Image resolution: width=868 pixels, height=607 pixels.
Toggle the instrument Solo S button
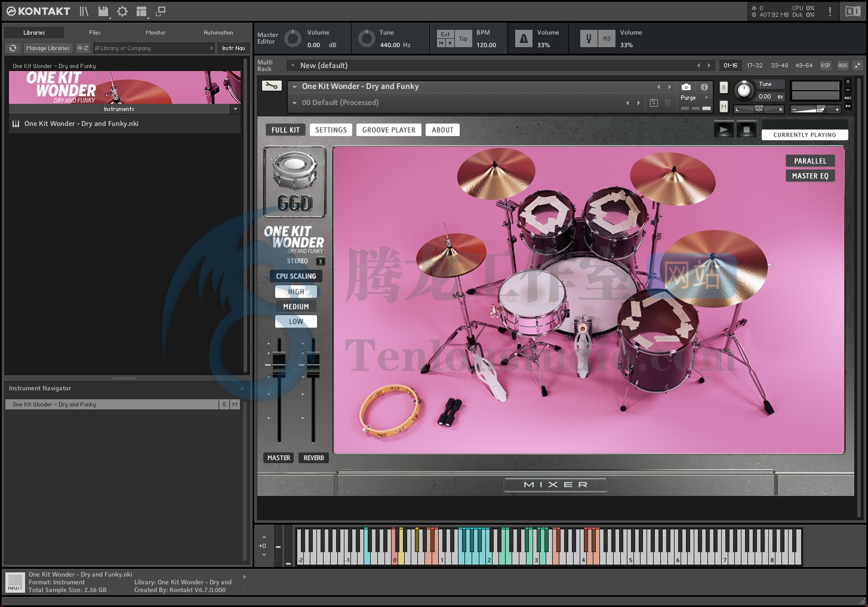724,88
